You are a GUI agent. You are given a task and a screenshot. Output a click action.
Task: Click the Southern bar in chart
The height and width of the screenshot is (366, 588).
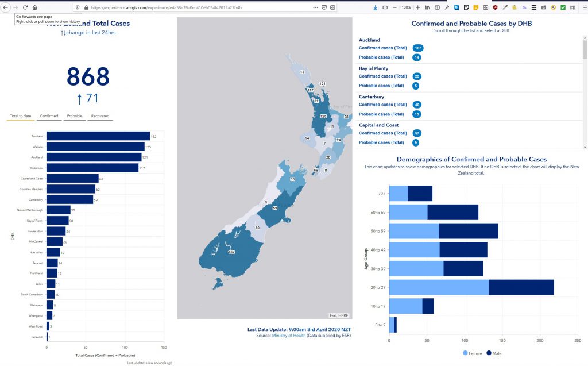pos(98,136)
